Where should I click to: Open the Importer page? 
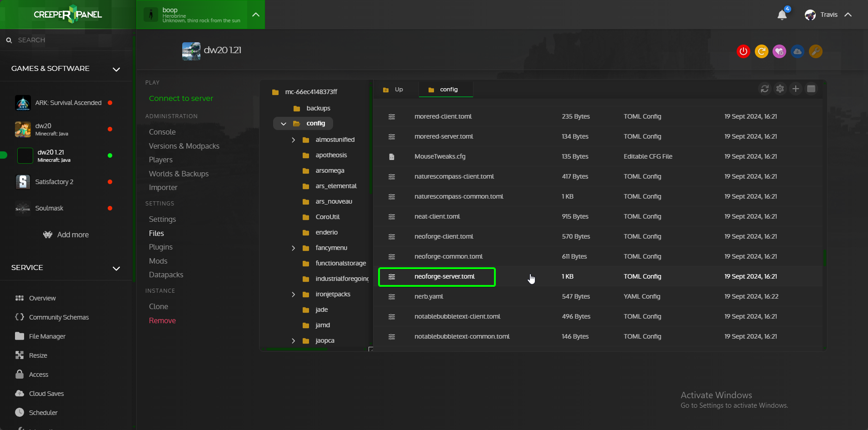point(163,187)
